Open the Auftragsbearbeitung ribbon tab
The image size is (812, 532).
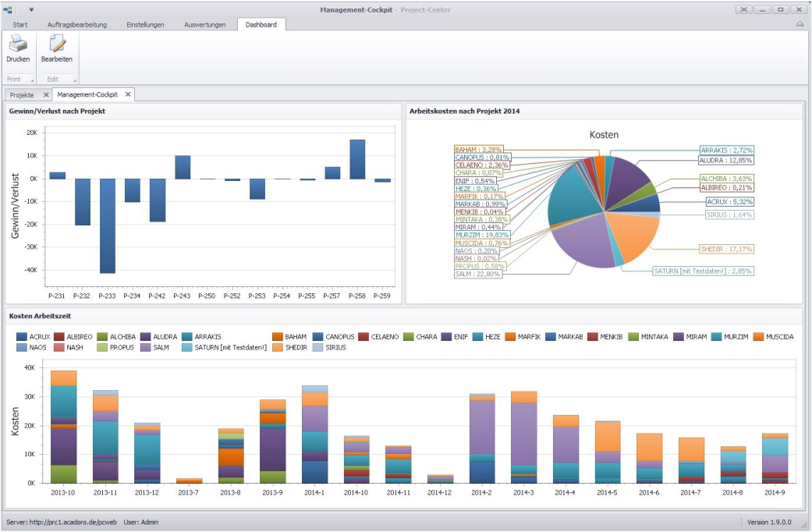77,24
